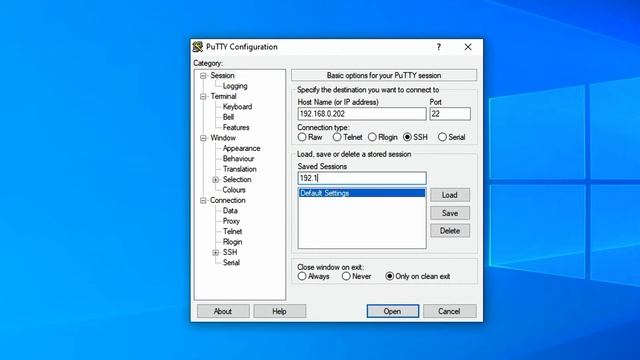640x360 pixels.
Task: Click the question mark help icon
Action: tap(439, 47)
